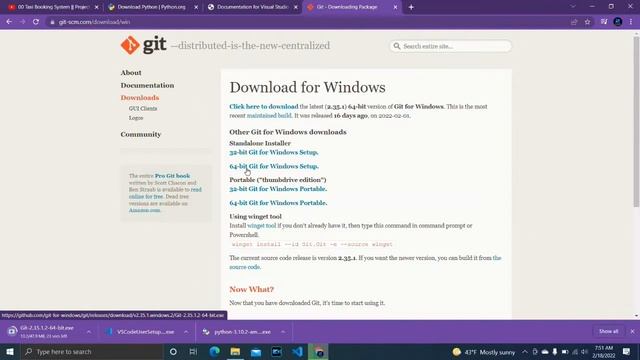Reload the Git download page

click(36, 22)
